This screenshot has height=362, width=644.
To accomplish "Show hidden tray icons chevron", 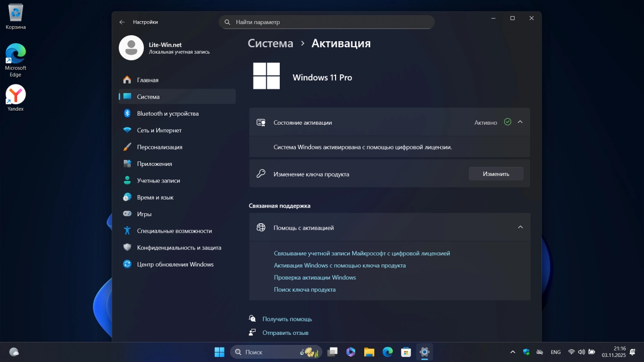I will point(513,352).
